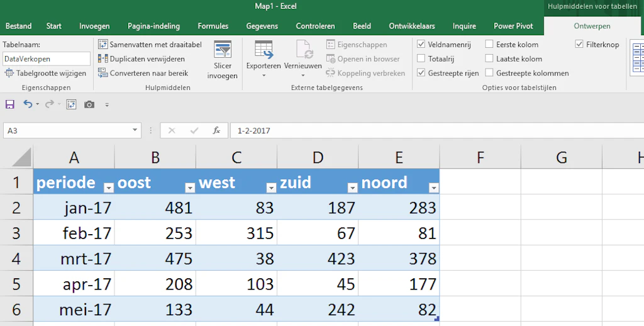This screenshot has height=326, width=644.
Task: Open the Inquire tab
Action: [464, 26]
